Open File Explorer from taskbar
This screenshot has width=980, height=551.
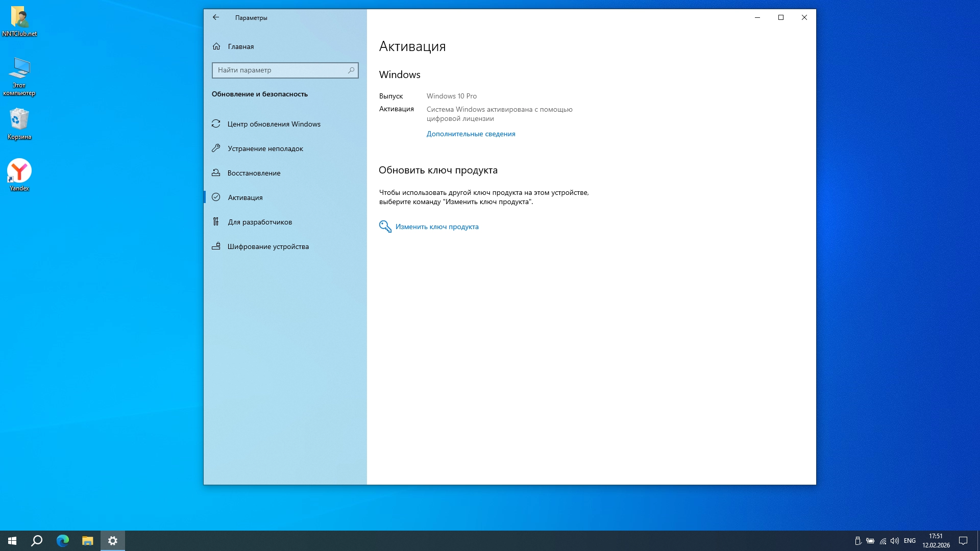(87, 541)
